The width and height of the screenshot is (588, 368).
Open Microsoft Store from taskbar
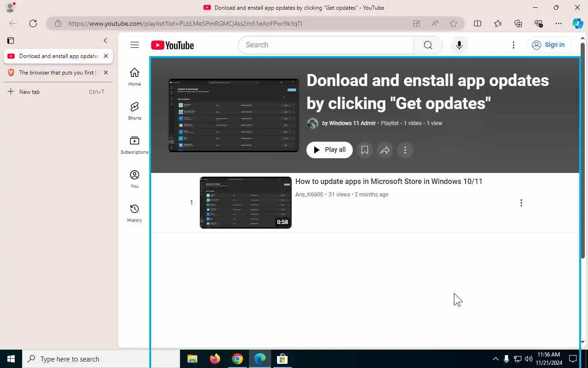click(282, 359)
